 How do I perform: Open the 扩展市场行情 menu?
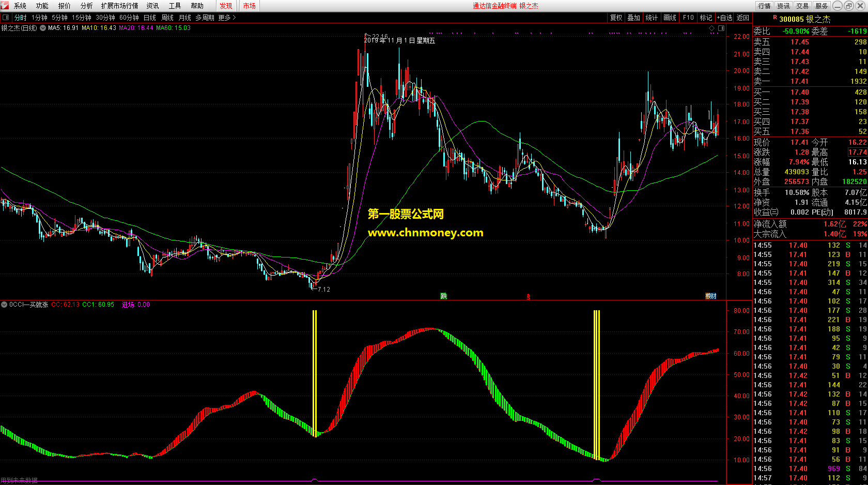coord(120,6)
